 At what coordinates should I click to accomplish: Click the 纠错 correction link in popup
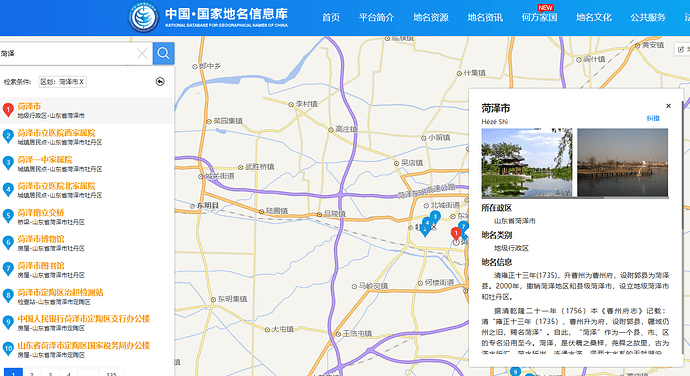pyautogui.click(x=653, y=118)
